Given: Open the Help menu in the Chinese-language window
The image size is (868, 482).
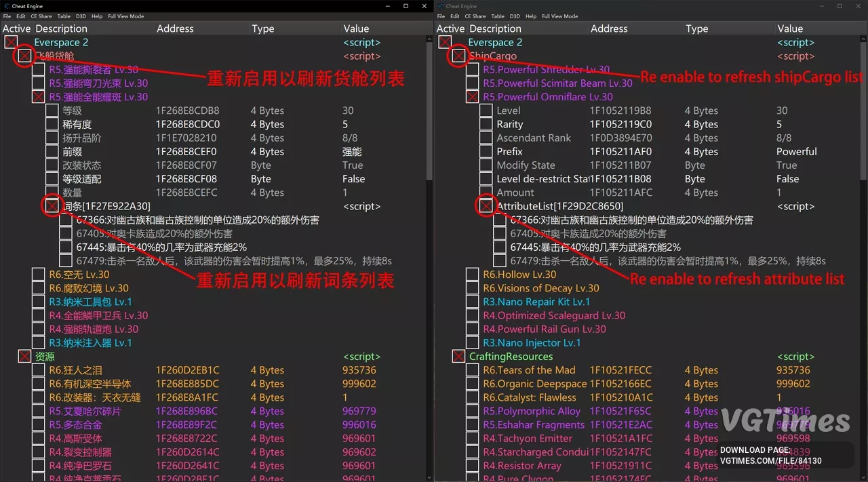Looking at the screenshot, I should click(97, 16).
